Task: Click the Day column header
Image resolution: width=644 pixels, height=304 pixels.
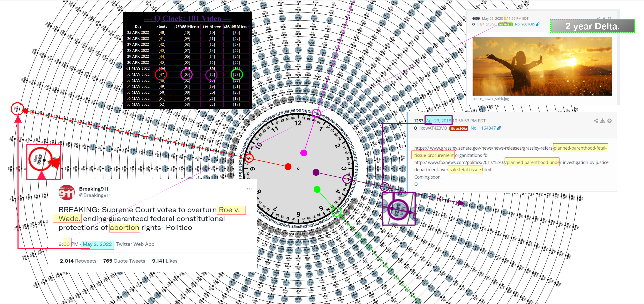Action: 138,26
